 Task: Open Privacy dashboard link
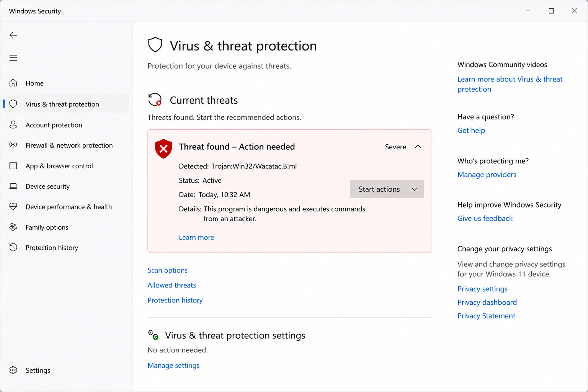click(x=487, y=302)
